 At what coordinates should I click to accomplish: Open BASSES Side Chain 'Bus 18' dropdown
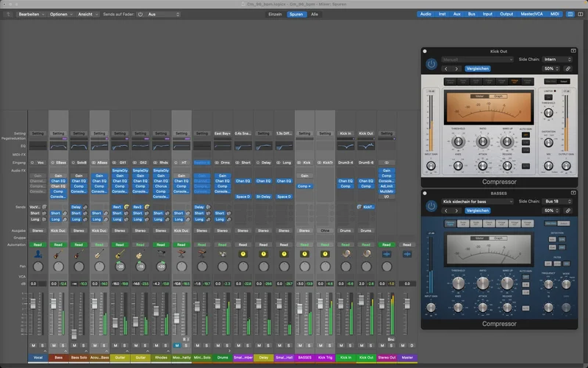(557, 201)
